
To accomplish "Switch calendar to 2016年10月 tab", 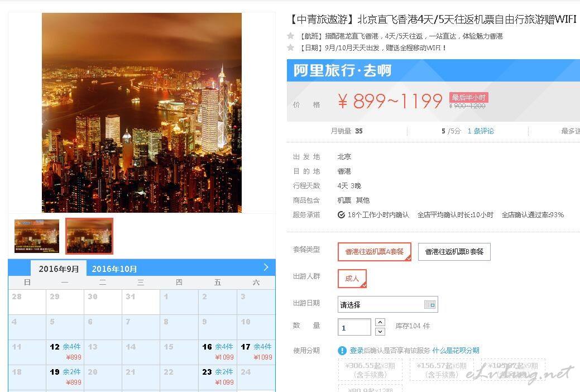I will (x=114, y=269).
